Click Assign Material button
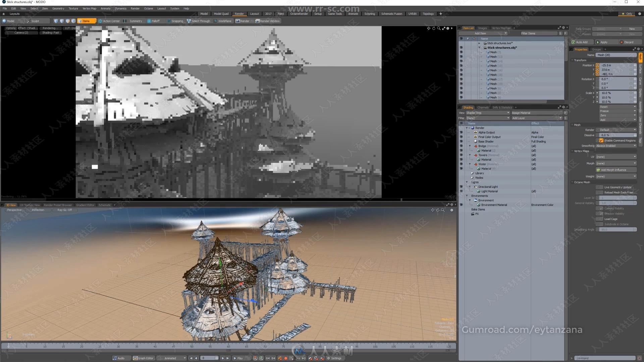This screenshot has width=644, height=362. coord(537,113)
